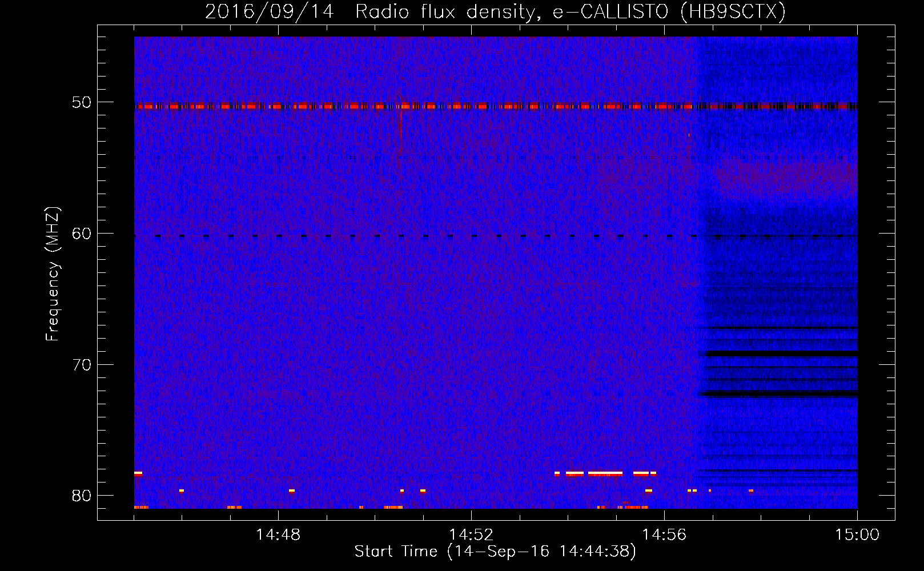Click the 14:48 time tick label
Screen dimensions: 924x571
click(278, 534)
